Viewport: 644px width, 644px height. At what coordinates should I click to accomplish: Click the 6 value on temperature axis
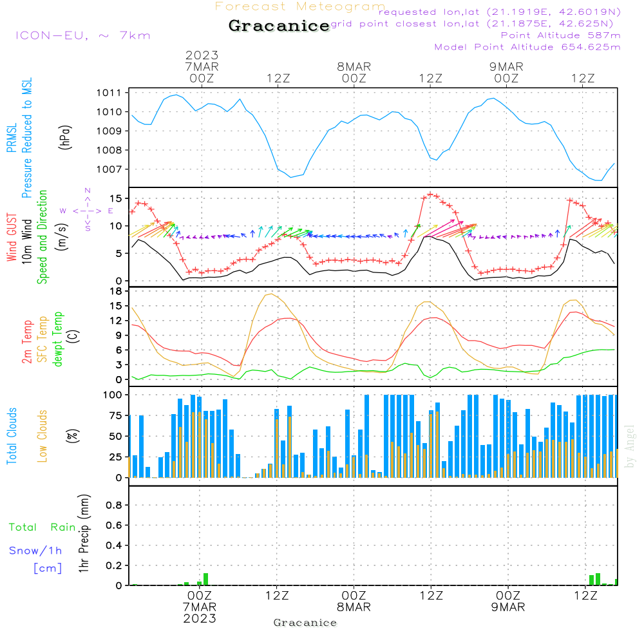click(118, 350)
